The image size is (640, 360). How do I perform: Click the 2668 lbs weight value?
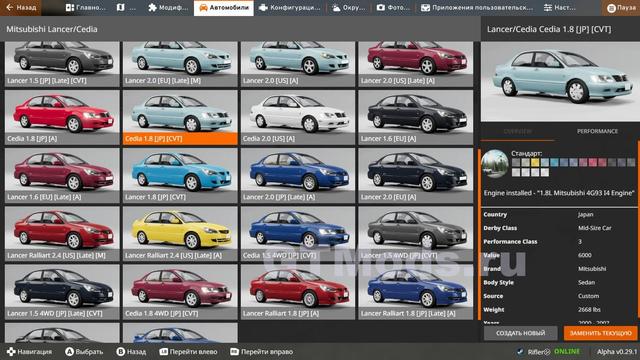click(589, 309)
